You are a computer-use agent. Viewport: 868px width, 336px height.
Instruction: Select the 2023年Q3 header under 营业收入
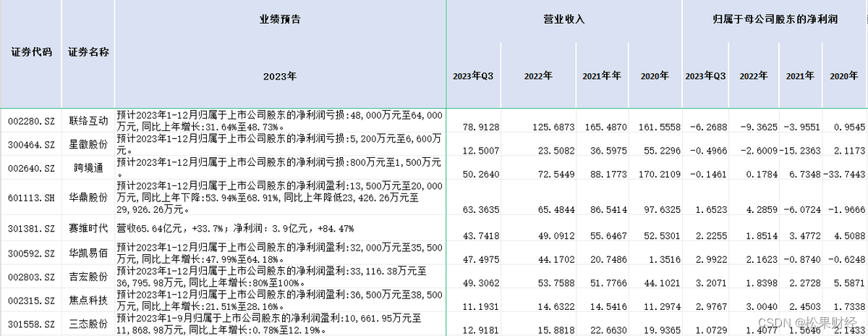(x=474, y=75)
